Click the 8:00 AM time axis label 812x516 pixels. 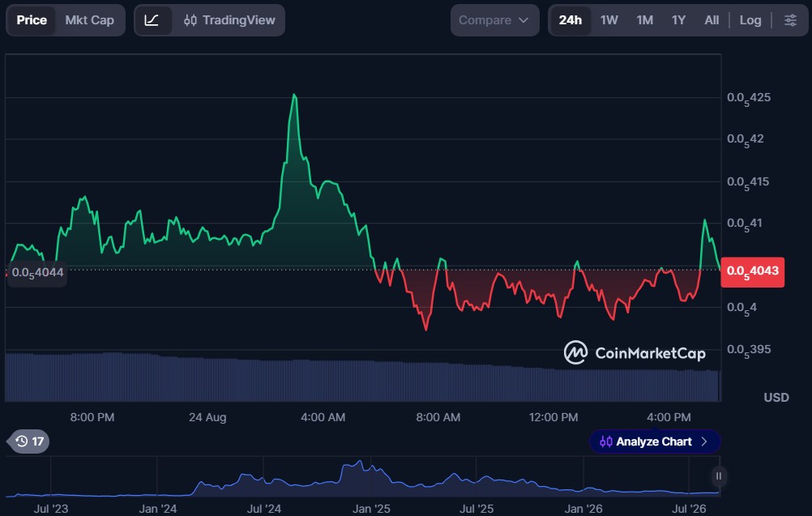pyautogui.click(x=438, y=417)
